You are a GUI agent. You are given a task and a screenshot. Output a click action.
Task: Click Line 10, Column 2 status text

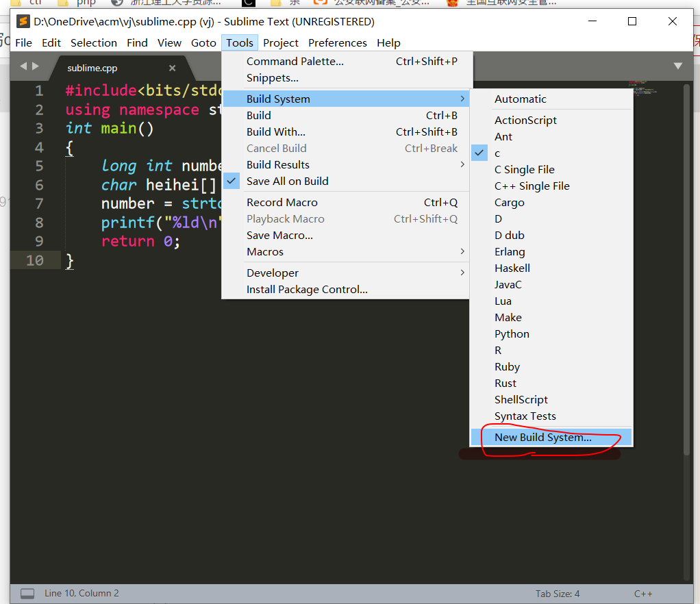tap(82, 593)
